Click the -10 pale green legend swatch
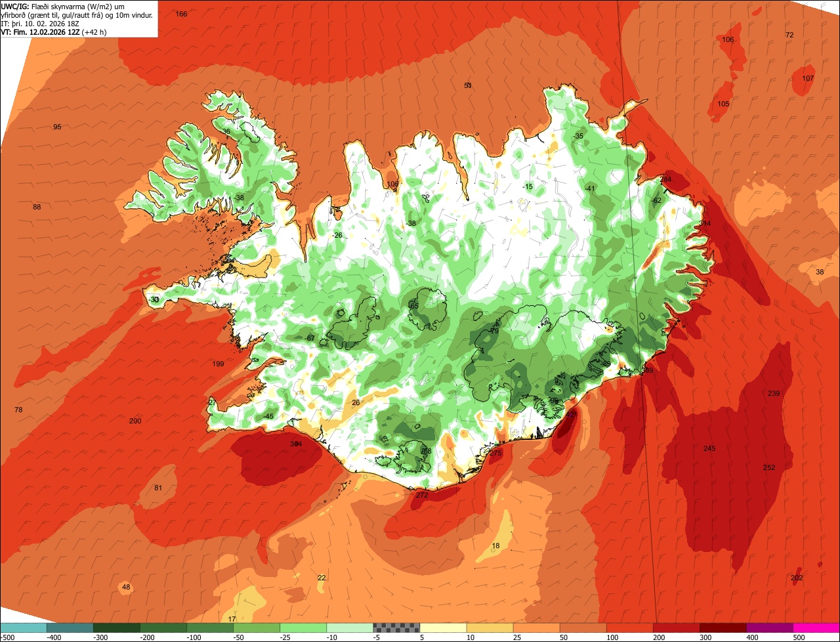This screenshot has width=840, height=642. click(x=350, y=628)
